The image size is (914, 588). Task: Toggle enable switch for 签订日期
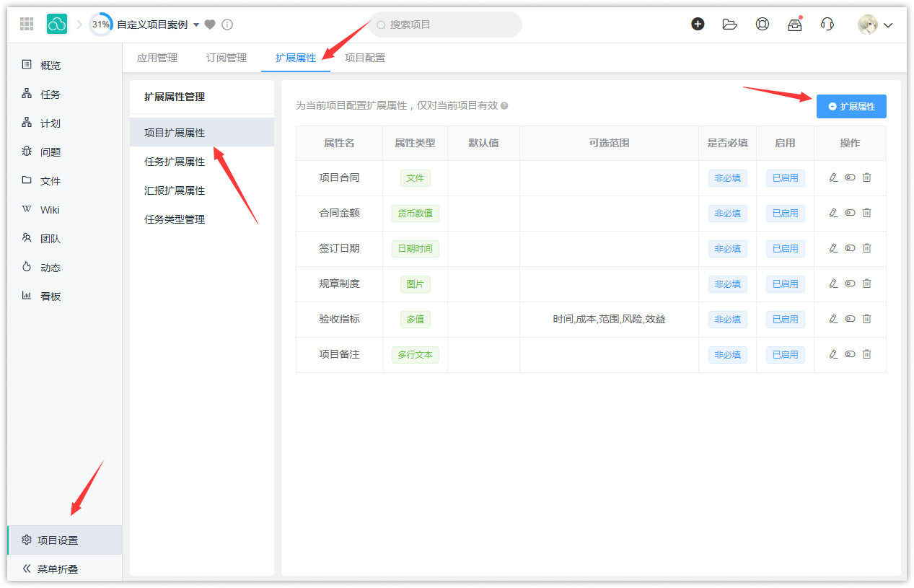[850, 248]
